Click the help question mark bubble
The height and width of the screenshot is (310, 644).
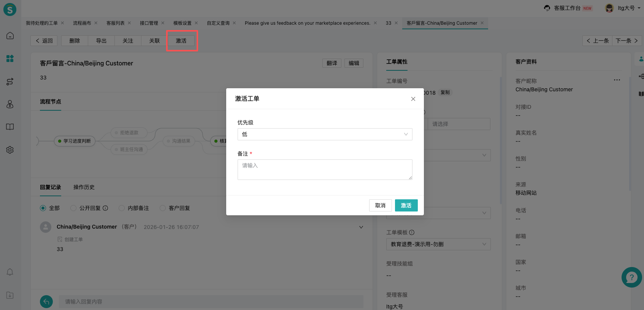(x=631, y=277)
